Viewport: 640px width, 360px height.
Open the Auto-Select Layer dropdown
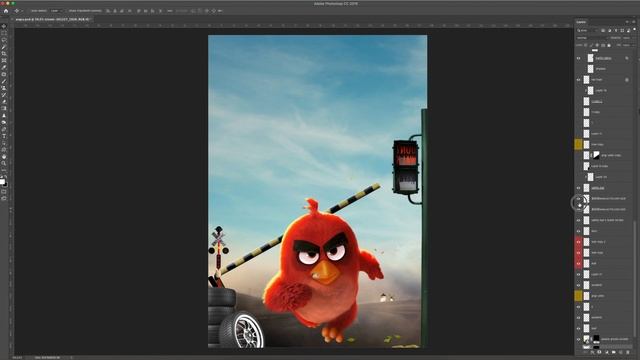tap(56, 11)
